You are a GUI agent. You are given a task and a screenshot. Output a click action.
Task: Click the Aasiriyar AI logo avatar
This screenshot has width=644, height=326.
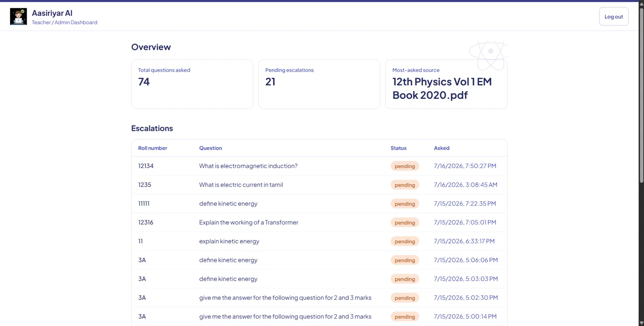[18, 17]
